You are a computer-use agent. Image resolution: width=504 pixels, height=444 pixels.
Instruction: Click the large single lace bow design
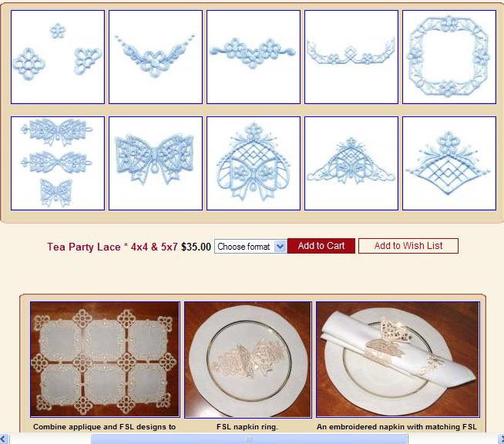[156, 163]
